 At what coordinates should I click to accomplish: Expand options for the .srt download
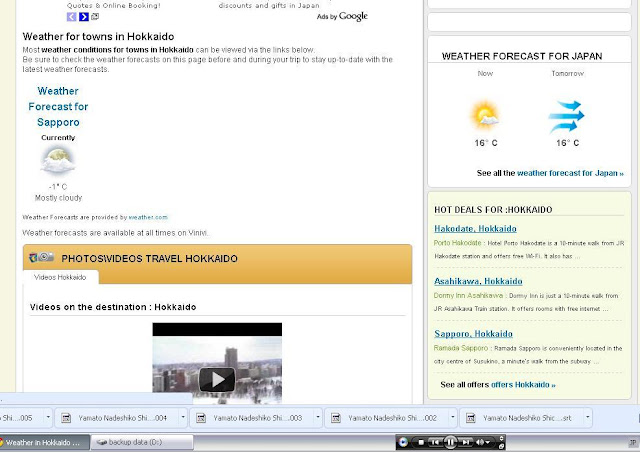click(587, 417)
